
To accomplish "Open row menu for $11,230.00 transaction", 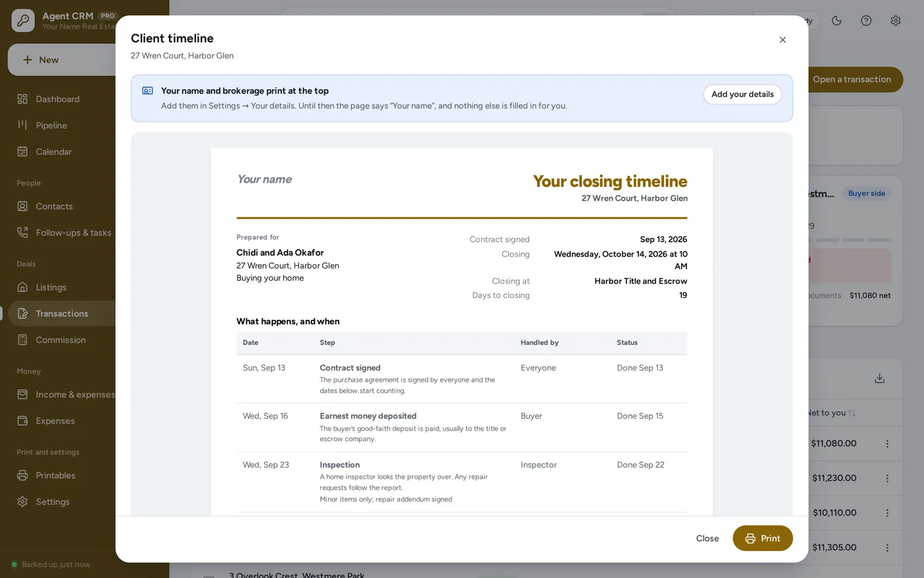I will click(x=887, y=478).
